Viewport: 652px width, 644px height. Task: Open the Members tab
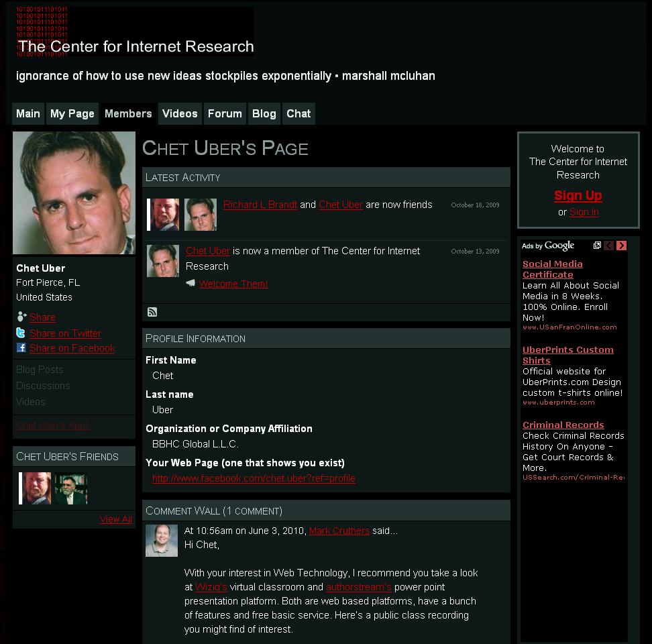[x=128, y=113]
